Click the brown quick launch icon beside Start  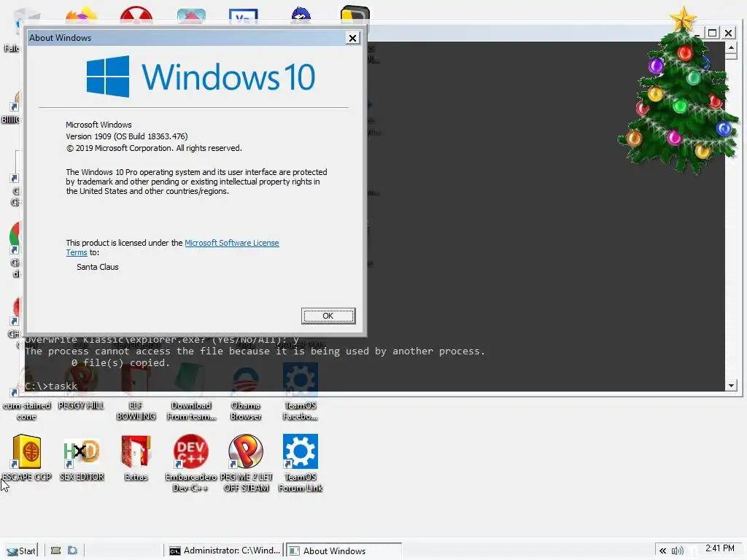click(x=55, y=551)
